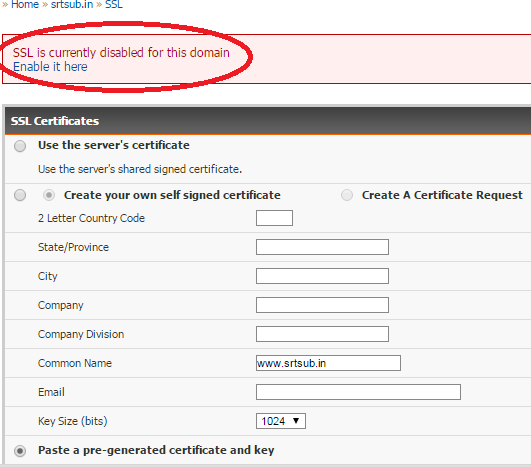Image resolution: width=531 pixels, height=467 pixels.
Task: Click the State/Province input field
Action: pos(322,247)
